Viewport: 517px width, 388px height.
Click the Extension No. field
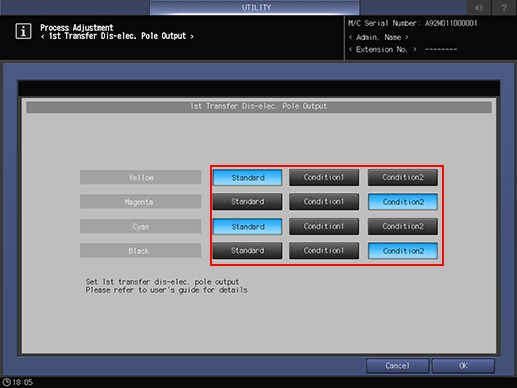pyautogui.click(x=403, y=50)
